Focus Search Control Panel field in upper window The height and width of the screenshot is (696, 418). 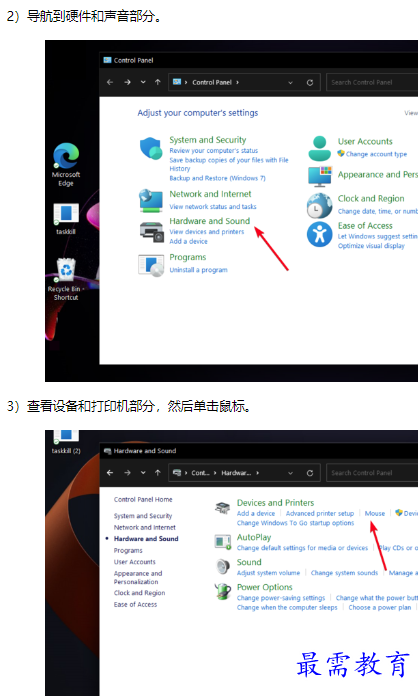(x=372, y=82)
